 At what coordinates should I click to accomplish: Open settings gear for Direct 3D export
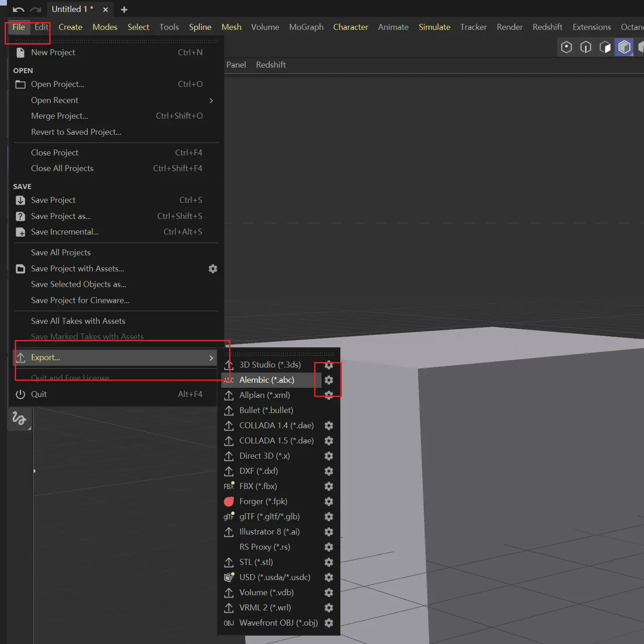(x=329, y=456)
